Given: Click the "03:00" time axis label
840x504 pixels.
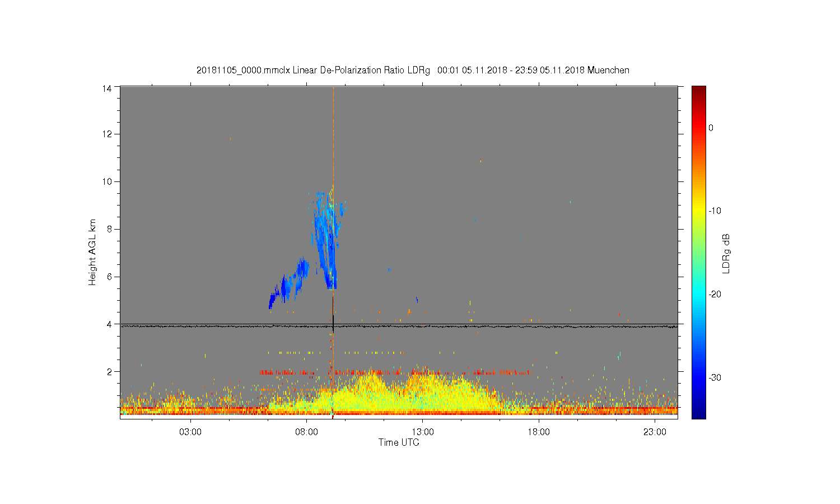Looking at the screenshot, I should click(x=190, y=432).
